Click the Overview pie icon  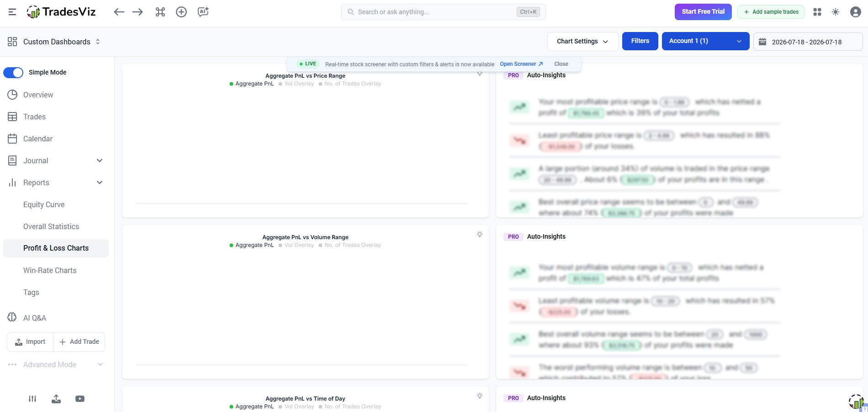12,95
